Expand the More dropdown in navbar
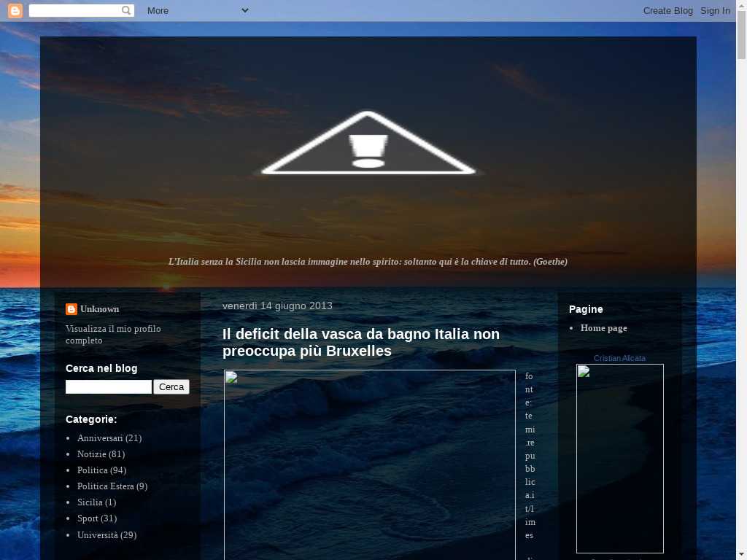 [x=198, y=10]
